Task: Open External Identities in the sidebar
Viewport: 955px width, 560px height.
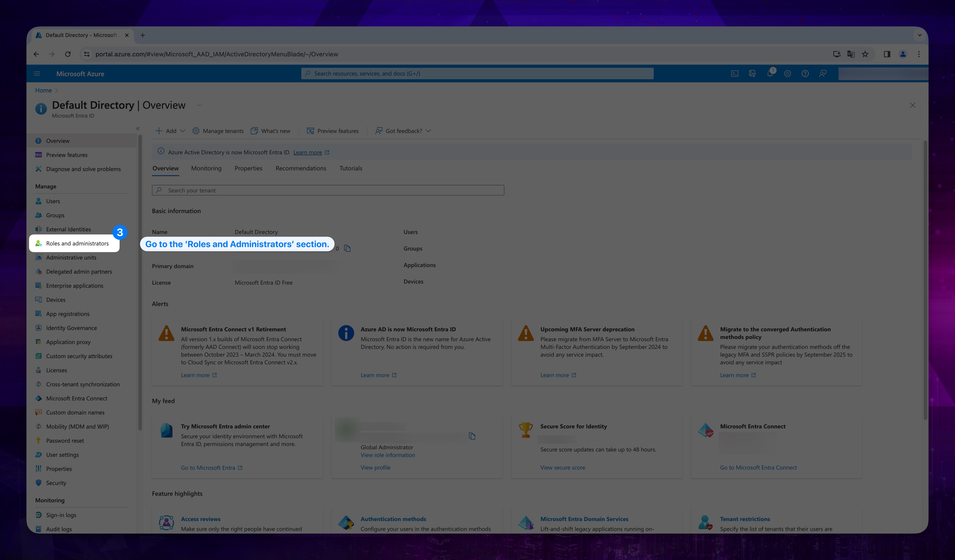Action: pos(68,229)
